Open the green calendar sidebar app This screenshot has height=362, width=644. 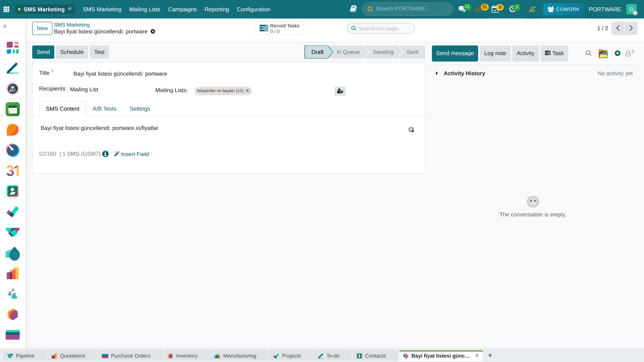(x=12, y=109)
